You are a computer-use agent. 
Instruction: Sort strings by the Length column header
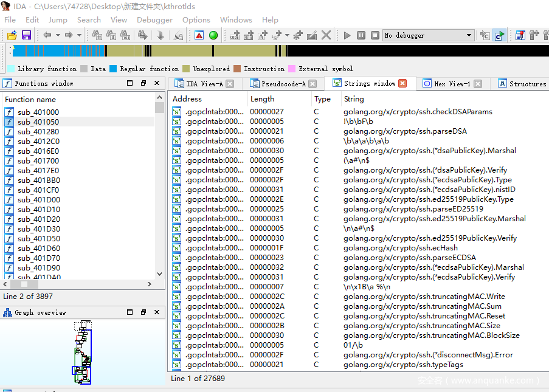[x=262, y=98]
